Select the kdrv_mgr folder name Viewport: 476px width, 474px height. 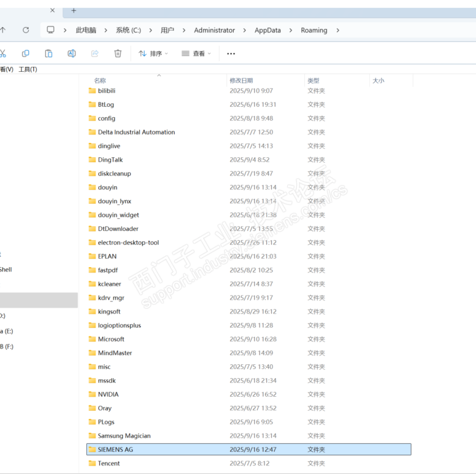tap(111, 298)
